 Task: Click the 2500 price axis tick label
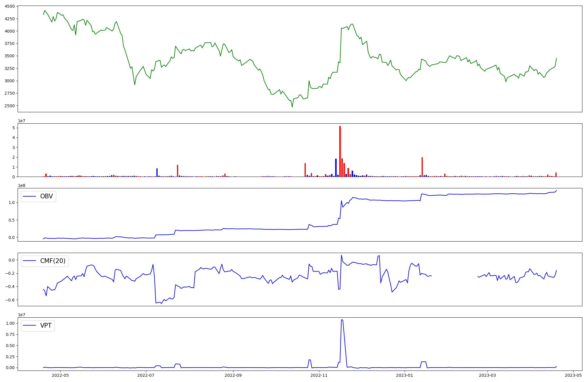click(x=10, y=106)
